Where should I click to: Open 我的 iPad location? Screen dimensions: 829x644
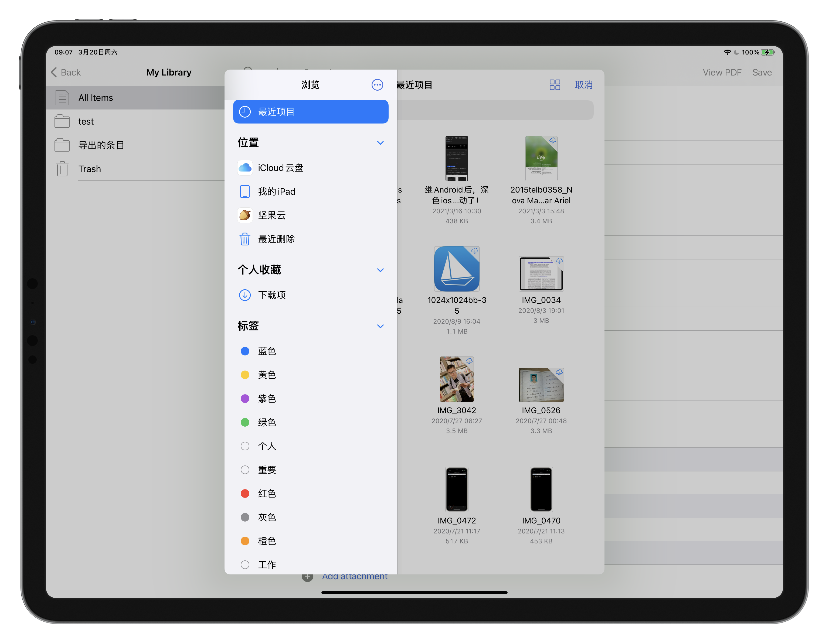click(311, 191)
